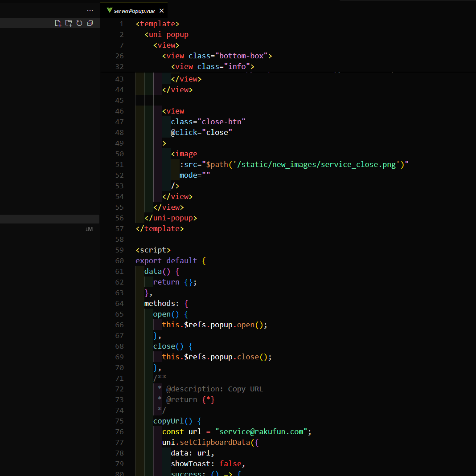Click the @description: Copy URL comment
Viewport: 476px width, 476px height.
[x=214, y=389]
